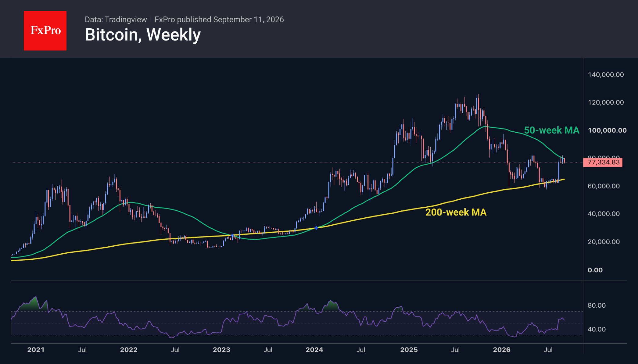
Task: Click the 2021 time axis label
Action: (x=36, y=350)
